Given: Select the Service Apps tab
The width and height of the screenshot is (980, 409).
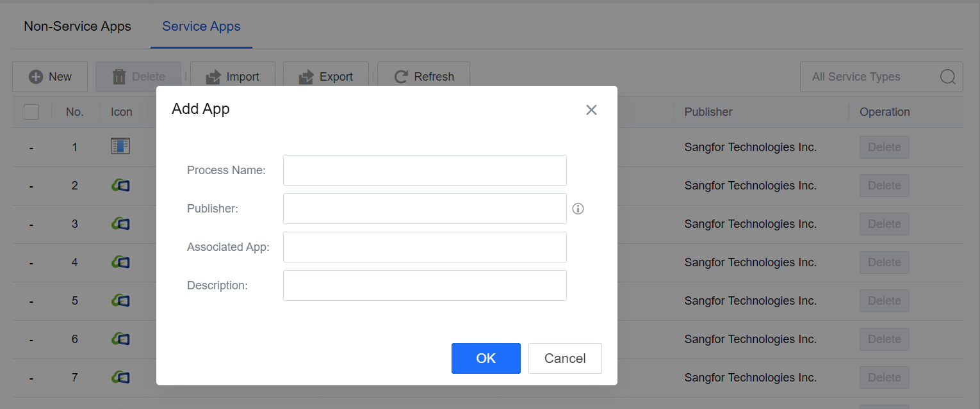Looking at the screenshot, I should pyautogui.click(x=201, y=27).
